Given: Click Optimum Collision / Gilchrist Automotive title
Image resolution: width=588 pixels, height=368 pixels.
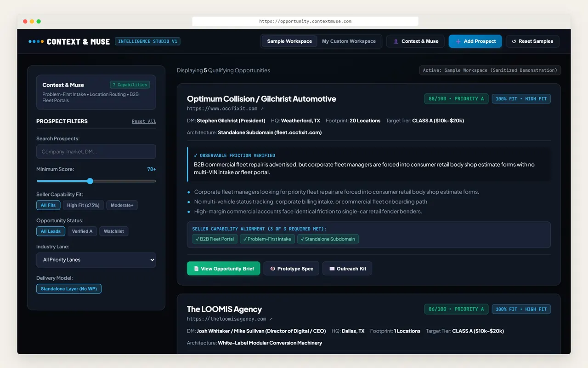Looking at the screenshot, I should (x=261, y=99).
